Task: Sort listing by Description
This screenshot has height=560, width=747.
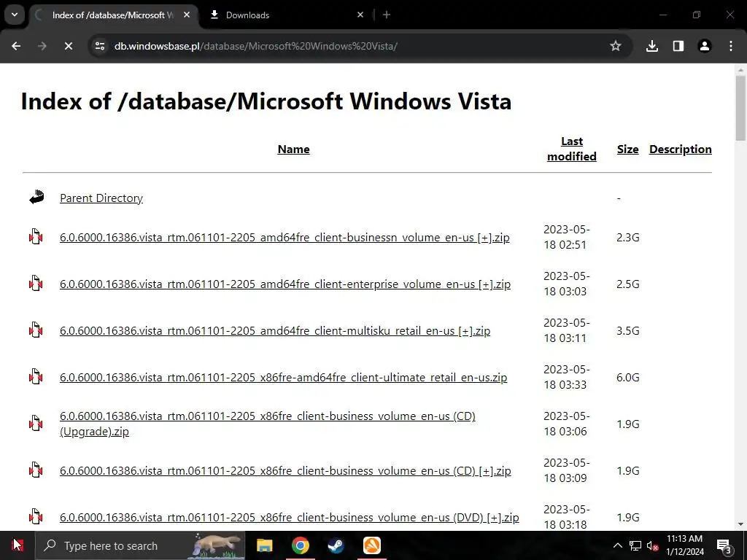Action: tap(681, 149)
